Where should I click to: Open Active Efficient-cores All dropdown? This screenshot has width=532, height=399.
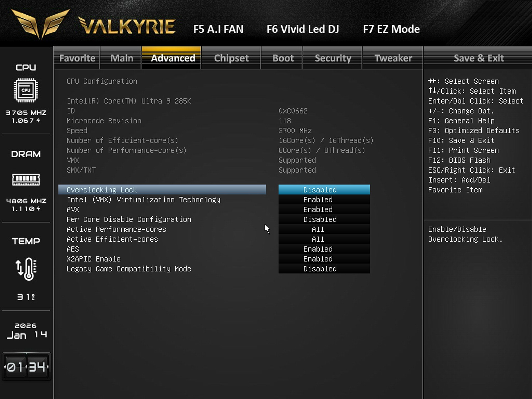[x=324, y=239]
